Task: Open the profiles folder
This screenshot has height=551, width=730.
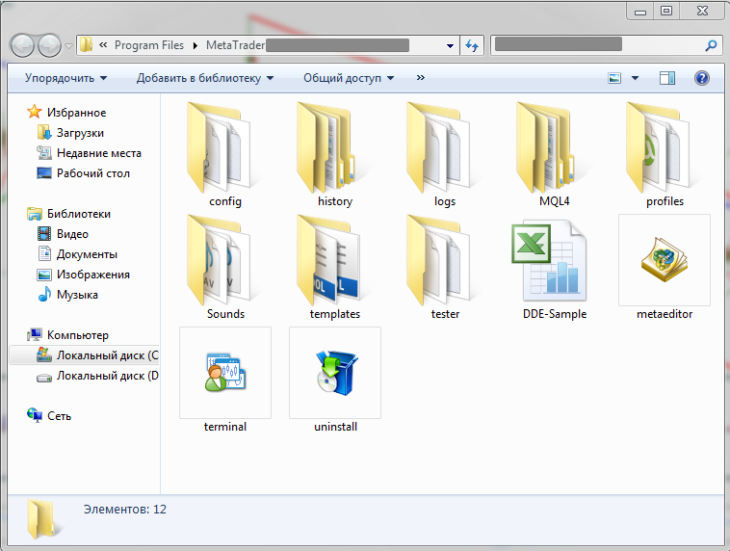Action: [664, 154]
